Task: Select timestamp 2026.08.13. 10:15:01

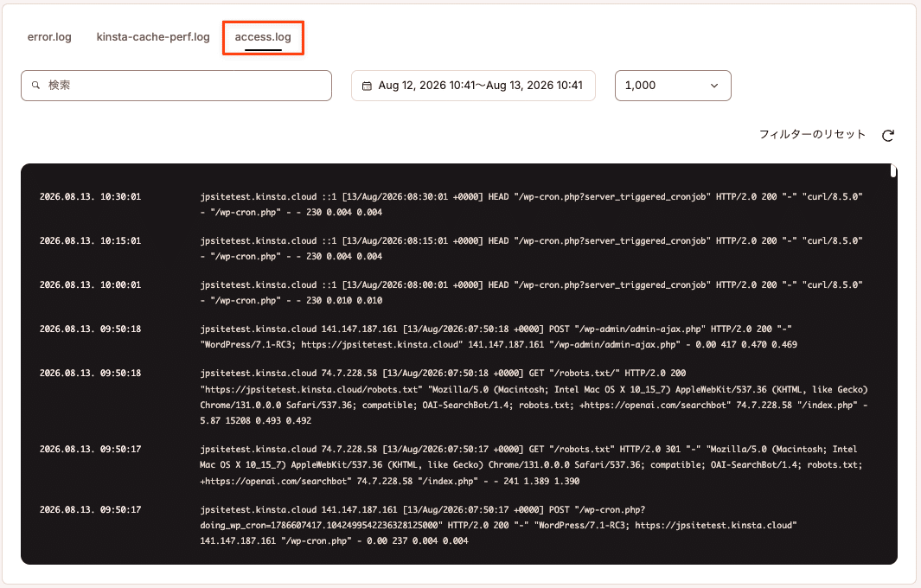Action: click(91, 241)
